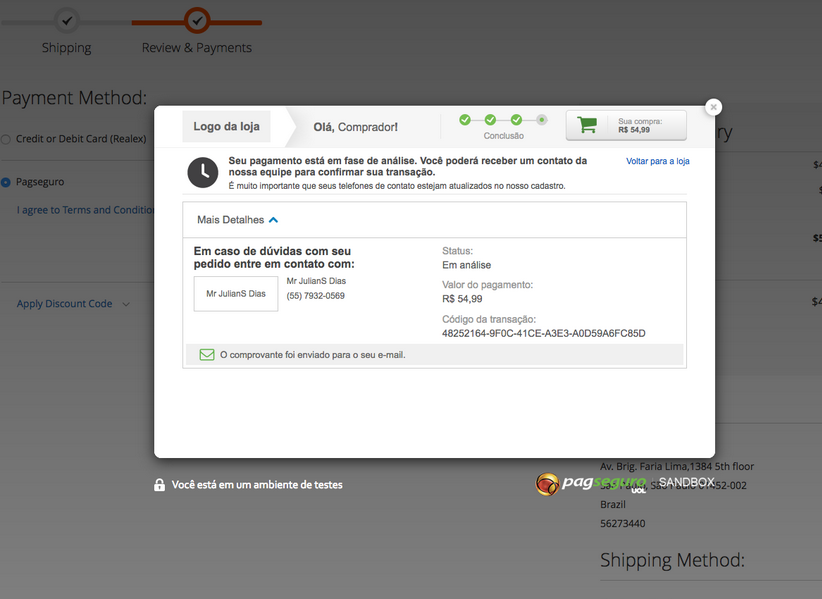Open the I agree to Terms and Conditions link

coord(85,210)
